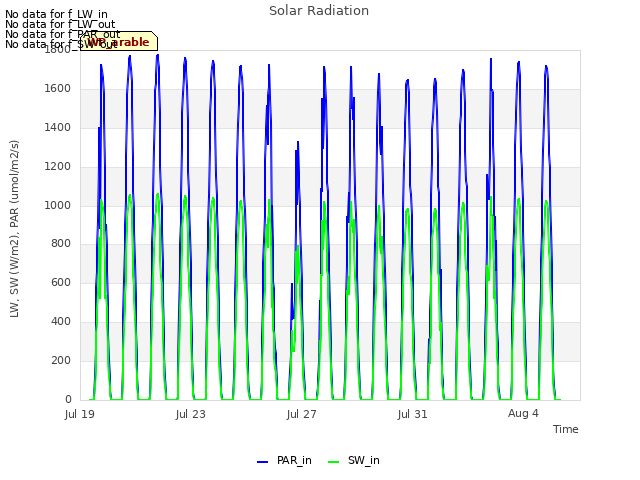This screenshot has width=640, height=480.
Task: Click the Aug 4 x-axis label
Action: tap(523, 413)
